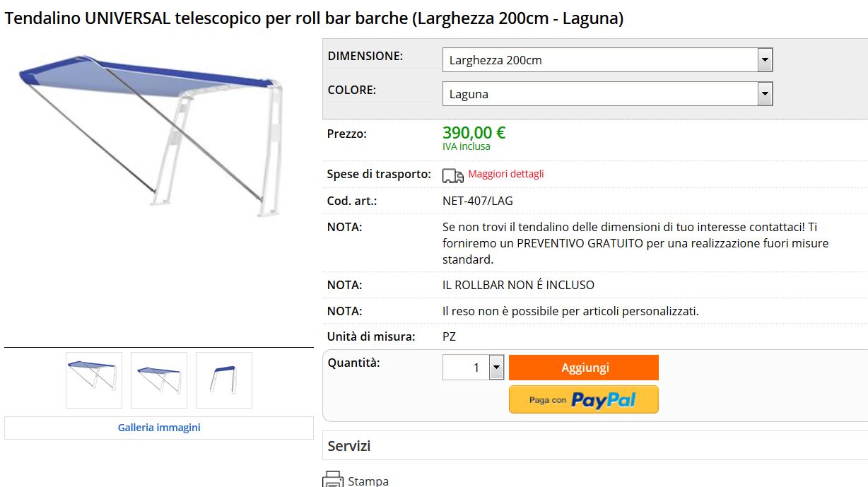The width and height of the screenshot is (868, 487).
Task: Click the Stampa print link
Action: (x=368, y=481)
